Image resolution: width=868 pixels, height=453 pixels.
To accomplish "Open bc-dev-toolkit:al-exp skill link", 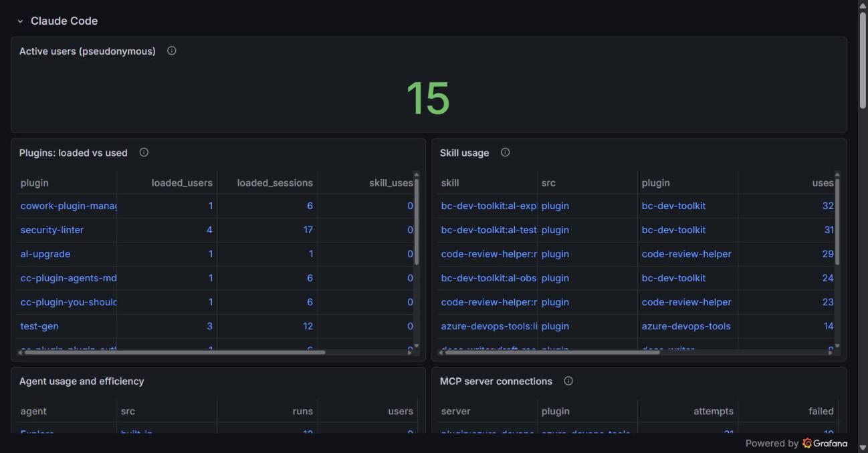I will point(489,206).
